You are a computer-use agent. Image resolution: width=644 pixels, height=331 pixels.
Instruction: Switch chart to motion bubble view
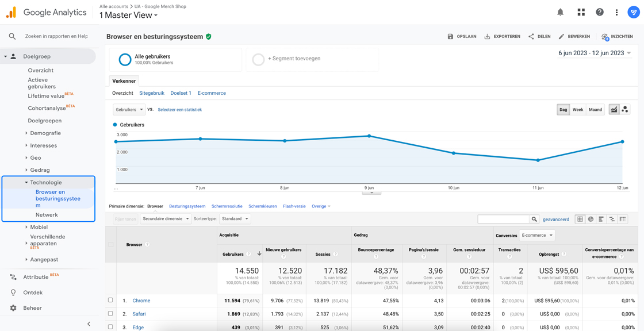click(625, 110)
